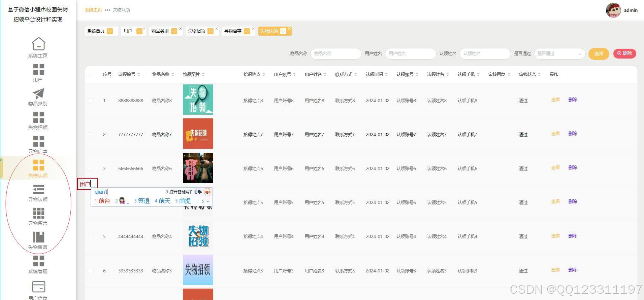
Task: Open the 物品类别 paper plane icon
Action: pyautogui.click(x=38, y=93)
